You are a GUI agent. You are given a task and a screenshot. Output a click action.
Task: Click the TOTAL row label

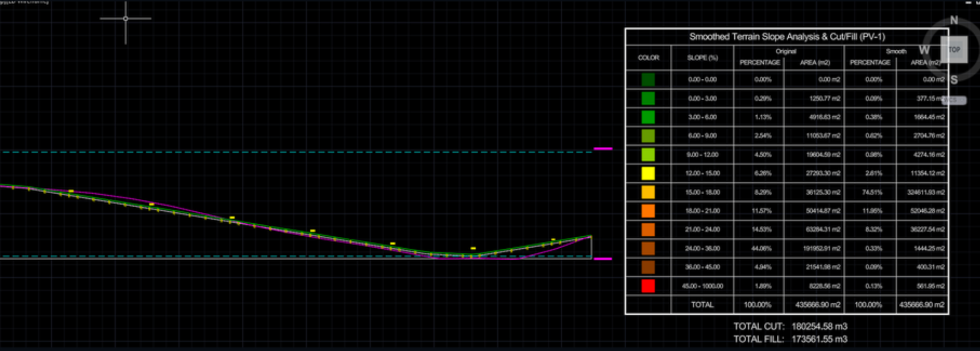[x=702, y=305]
